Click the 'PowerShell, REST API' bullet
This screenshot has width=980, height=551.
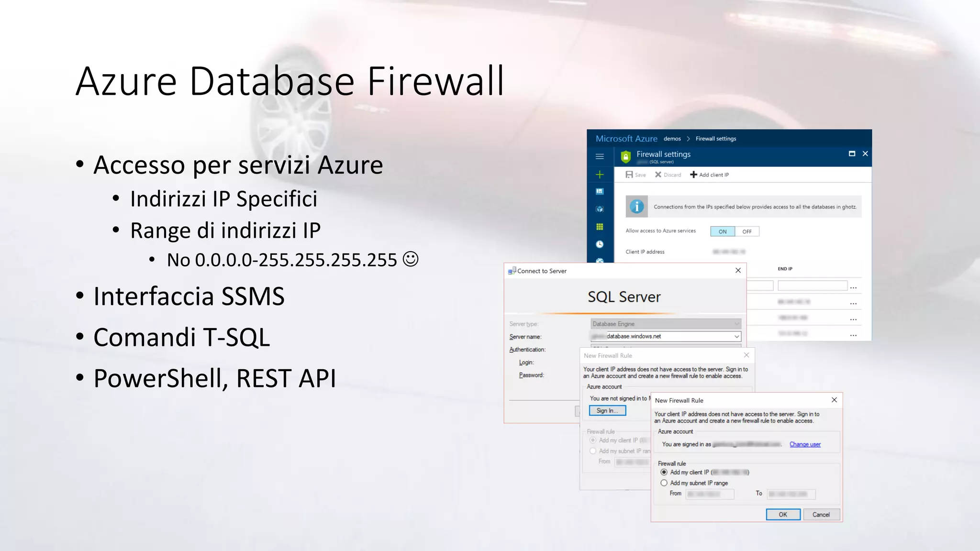(215, 378)
